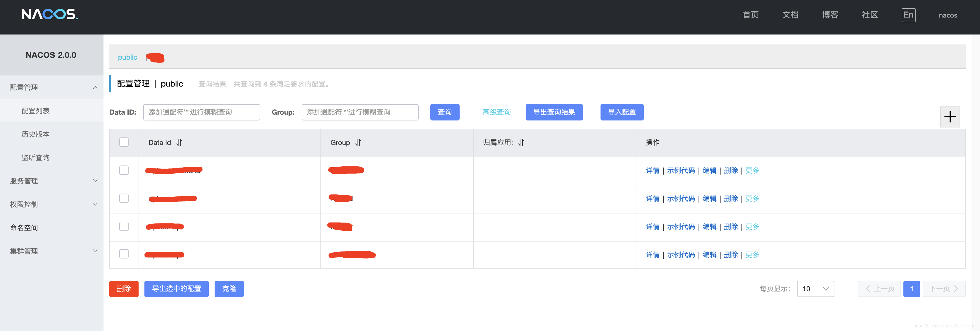980x331 pixels.
Task: Click into the Group search field
Action: [x=360, y=112]
